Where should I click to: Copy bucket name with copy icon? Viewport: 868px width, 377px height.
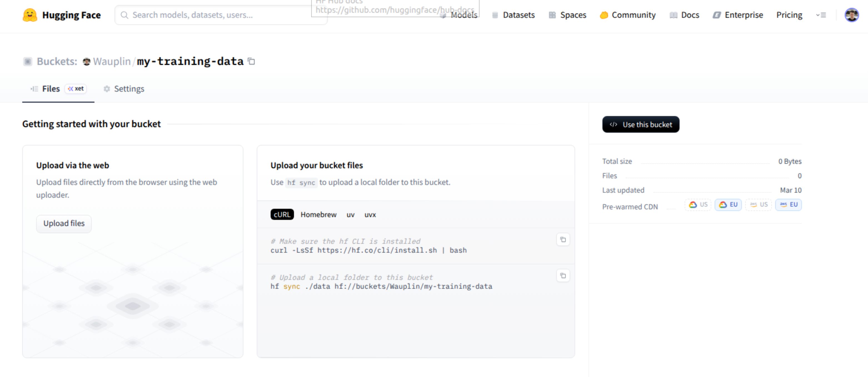251,61
